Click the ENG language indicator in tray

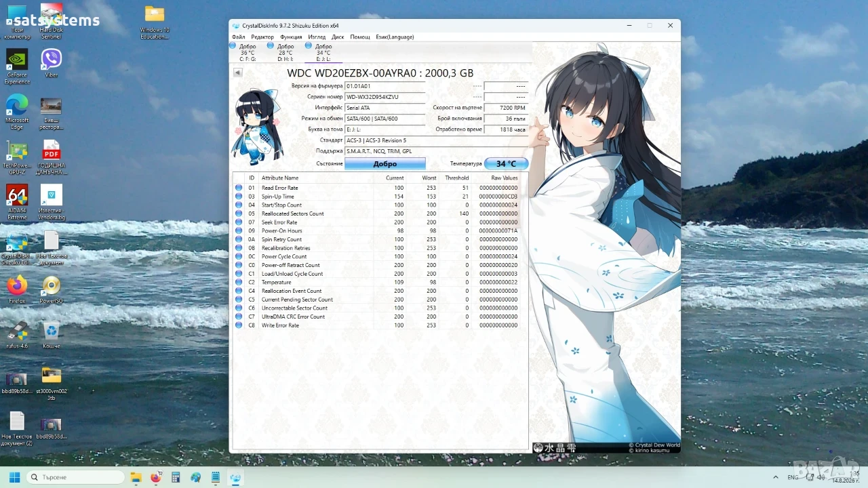[792, 477]
